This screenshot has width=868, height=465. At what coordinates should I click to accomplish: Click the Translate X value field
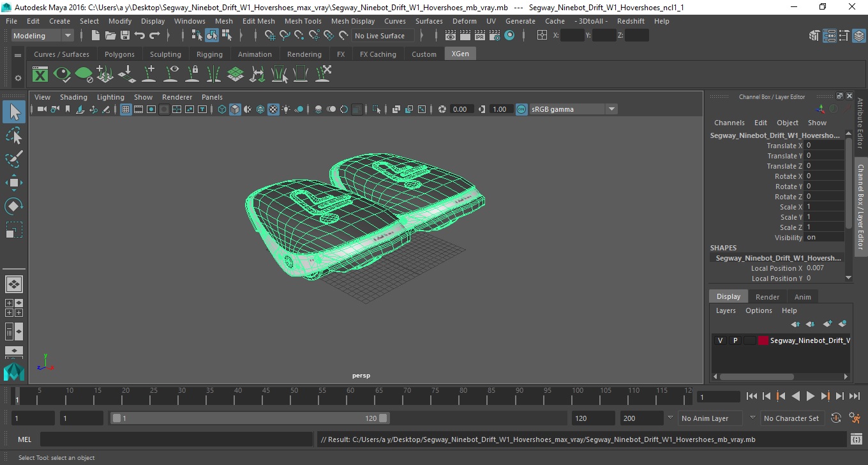point(824,146)
